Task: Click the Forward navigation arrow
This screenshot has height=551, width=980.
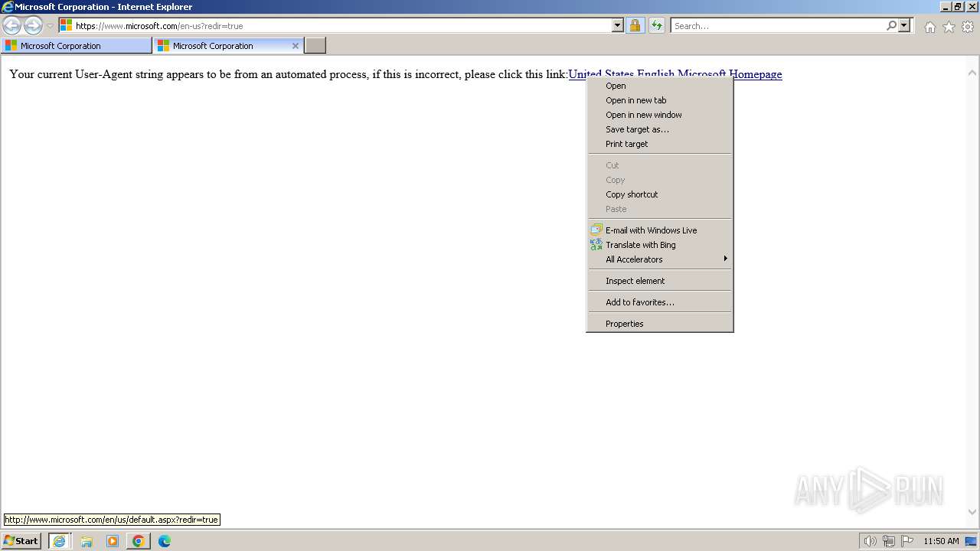Action: pos(33,26)
